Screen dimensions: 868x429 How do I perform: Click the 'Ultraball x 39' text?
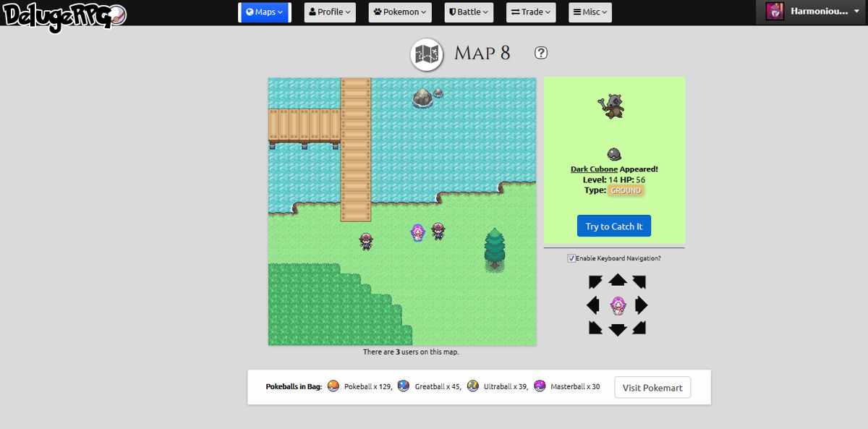tap(506, 387)
